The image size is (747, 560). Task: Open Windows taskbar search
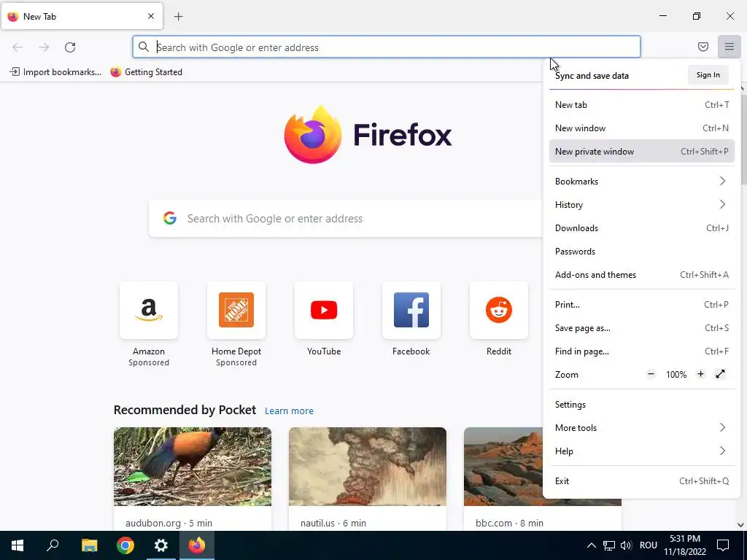point(53,545)
